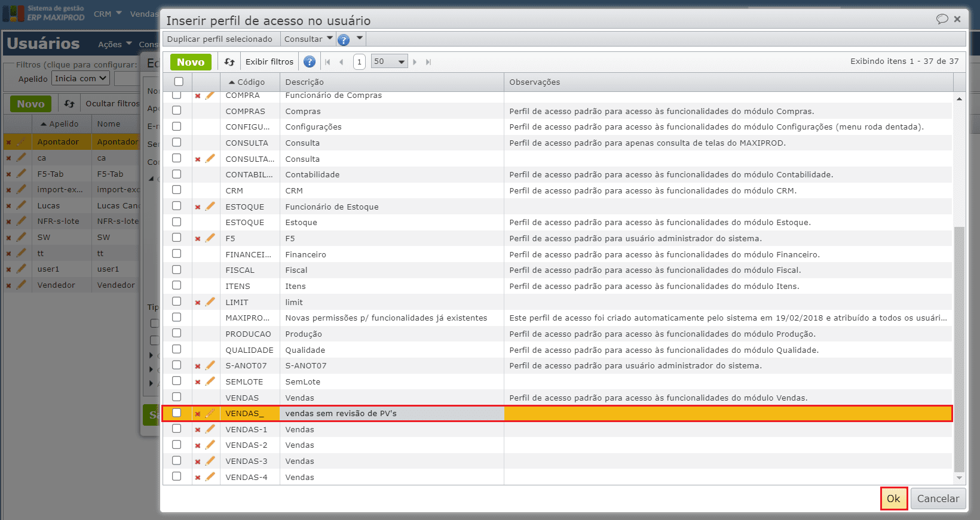Image resolution: width=980 pixels, height=520 pixels.
Task: Open the Ações menu dropdown in Usuários
Action: tap(115, 44)
